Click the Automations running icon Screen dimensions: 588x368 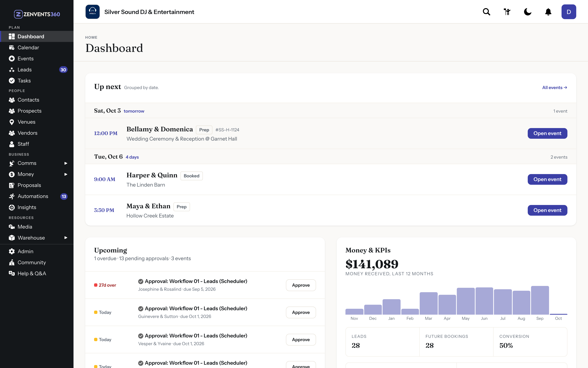(12, 196)
